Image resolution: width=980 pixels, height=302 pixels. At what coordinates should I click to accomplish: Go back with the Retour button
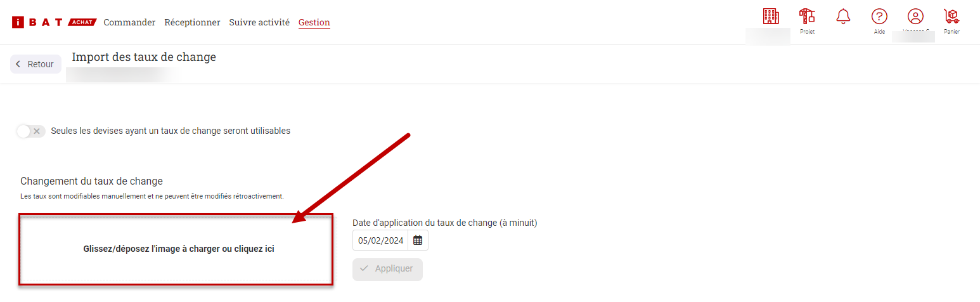tap(36, 64)
